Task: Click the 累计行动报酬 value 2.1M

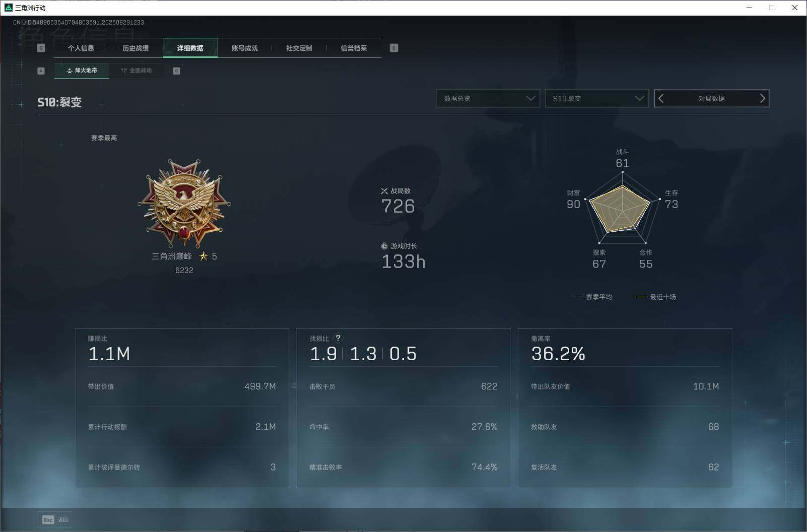Action: pos(265,427)
